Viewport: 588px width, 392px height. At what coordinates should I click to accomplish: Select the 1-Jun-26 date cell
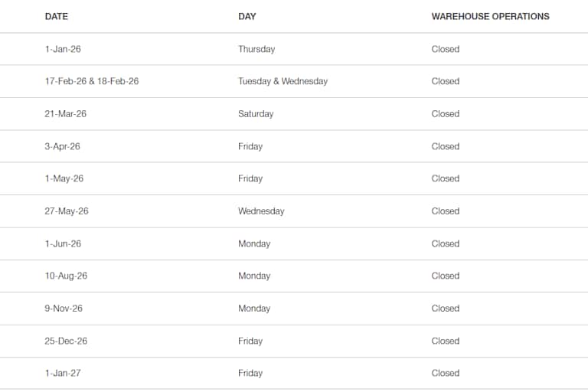pos(63,243)
